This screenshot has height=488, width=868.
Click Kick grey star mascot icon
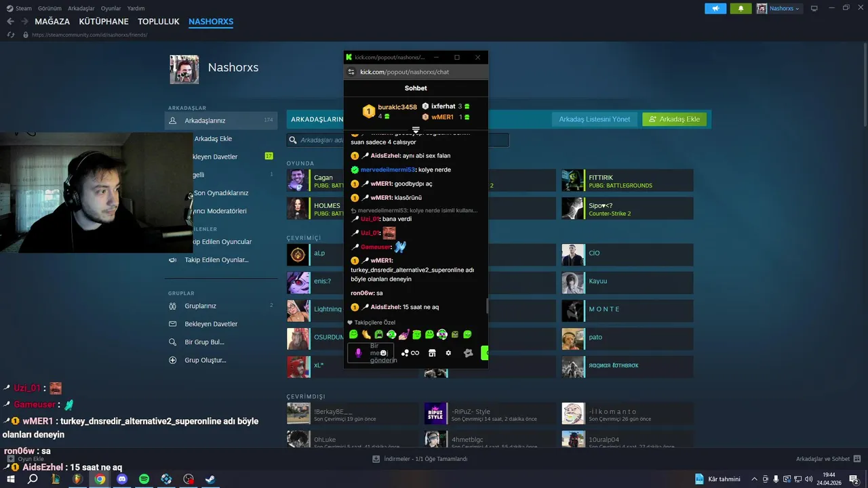coord(468,353)
